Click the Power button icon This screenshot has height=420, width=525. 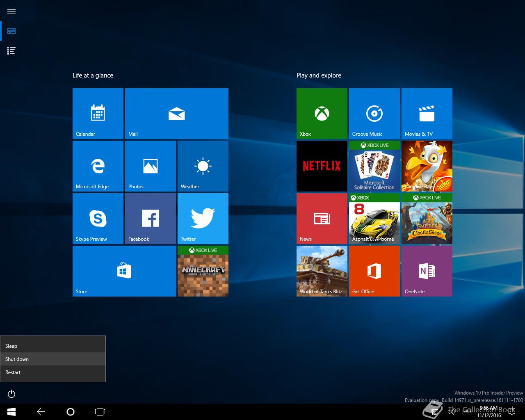click(x=11, y=394)
